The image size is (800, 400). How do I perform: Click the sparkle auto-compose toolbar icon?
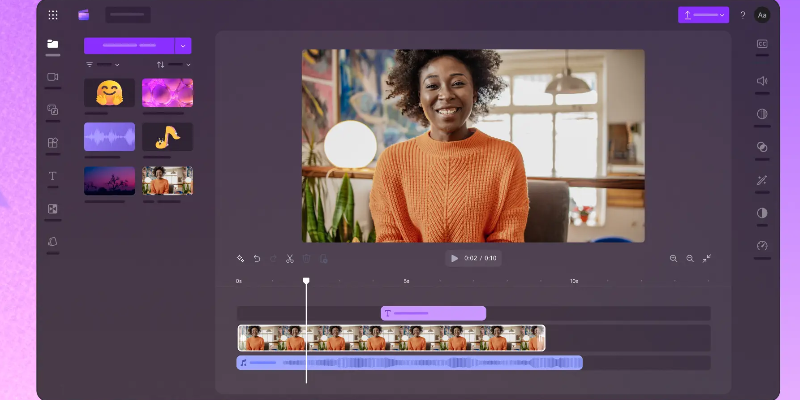[240, 259]
